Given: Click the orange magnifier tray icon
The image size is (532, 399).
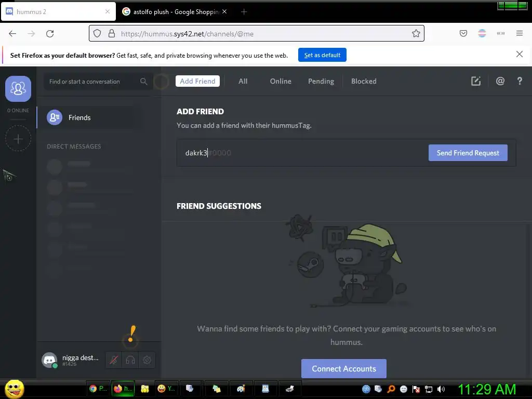Looking at the screenshot, I should [x=391, y=389].
